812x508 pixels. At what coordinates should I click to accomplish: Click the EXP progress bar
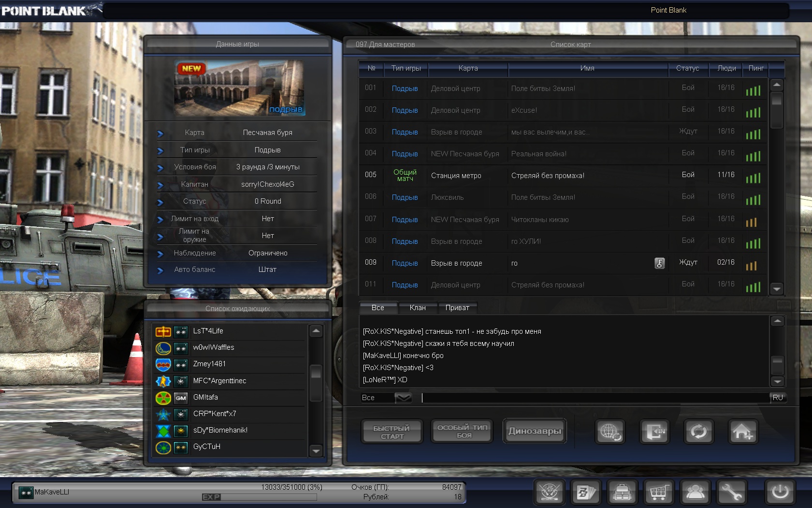pyautogui.click(x=260, y=497)
